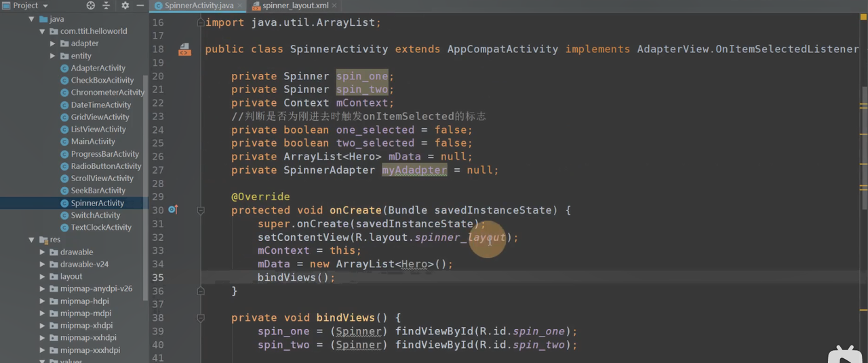Click the locate-current-file target icon
The width and height of the screenshot is (868, 363).
(91, 5)
